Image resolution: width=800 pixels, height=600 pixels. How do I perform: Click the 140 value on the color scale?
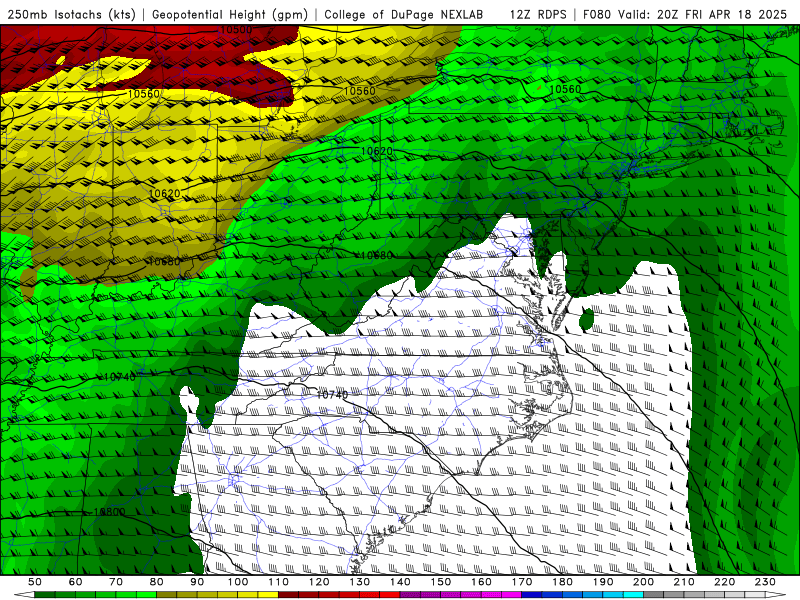click(x=400, y=582)
